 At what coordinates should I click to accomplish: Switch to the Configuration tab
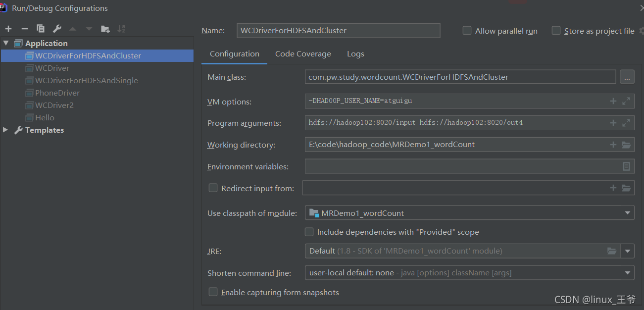[234, 54]
